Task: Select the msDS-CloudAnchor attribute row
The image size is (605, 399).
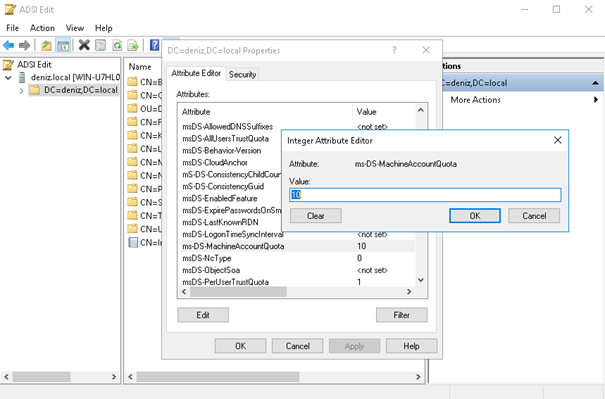Action: pyautogui.click(x=231, y=162)
